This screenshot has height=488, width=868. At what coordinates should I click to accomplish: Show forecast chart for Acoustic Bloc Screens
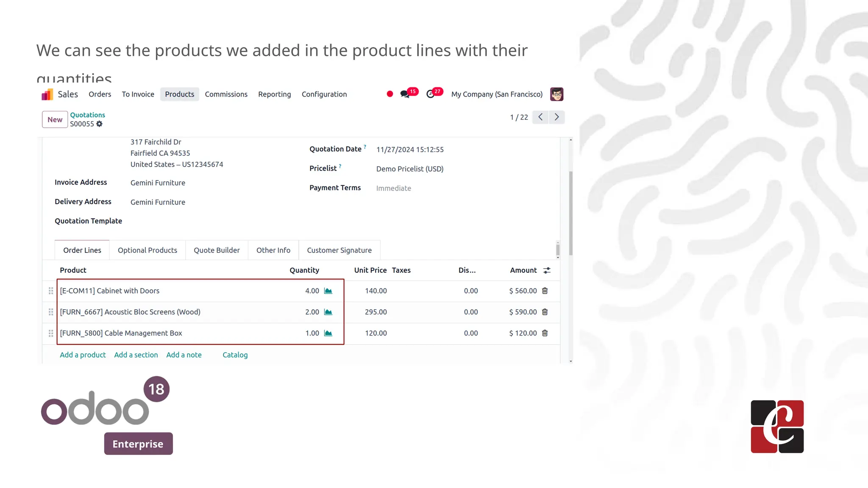point(328,312)
